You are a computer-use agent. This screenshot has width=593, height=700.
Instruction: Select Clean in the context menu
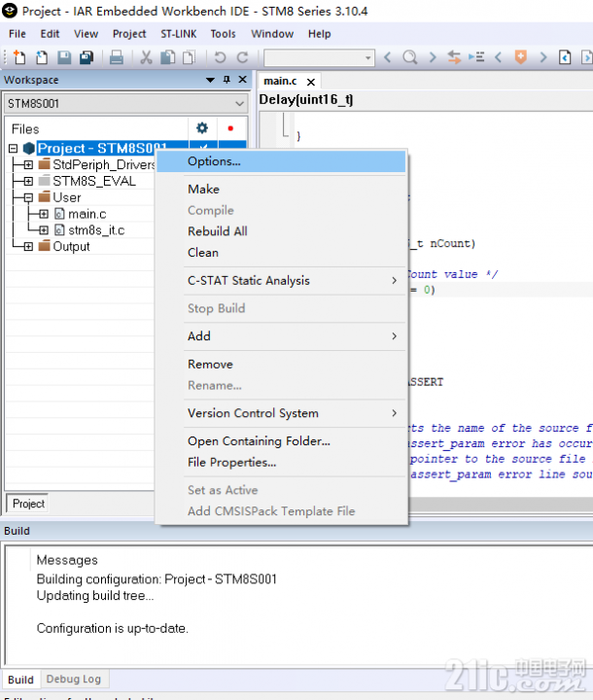281,253
